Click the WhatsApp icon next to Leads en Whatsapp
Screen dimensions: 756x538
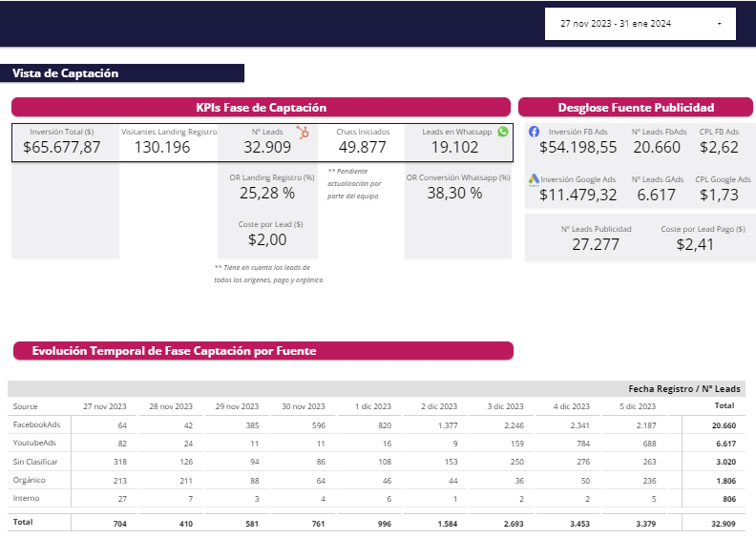(503, 132)
